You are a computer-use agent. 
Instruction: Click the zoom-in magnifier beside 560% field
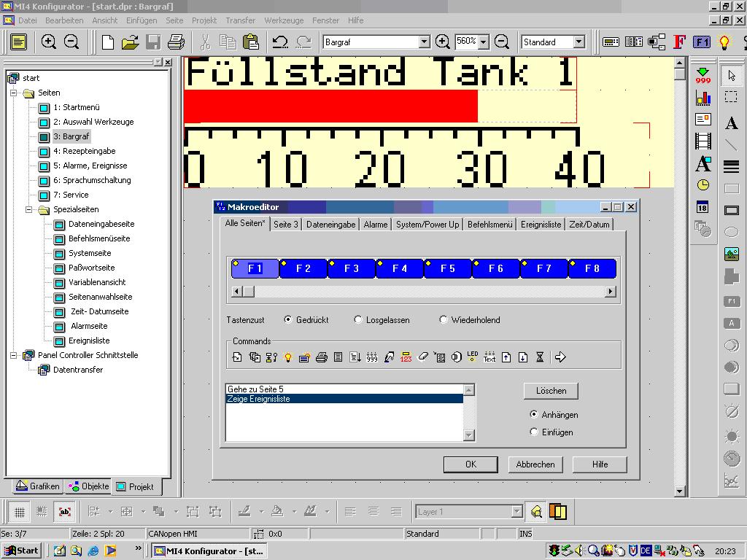443,42
